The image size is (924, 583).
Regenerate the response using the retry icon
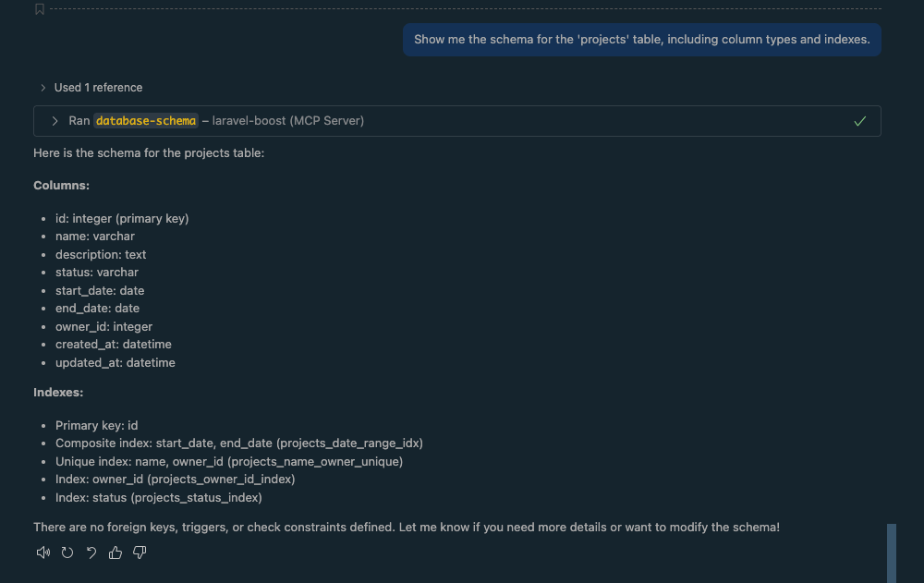(66, 552)
